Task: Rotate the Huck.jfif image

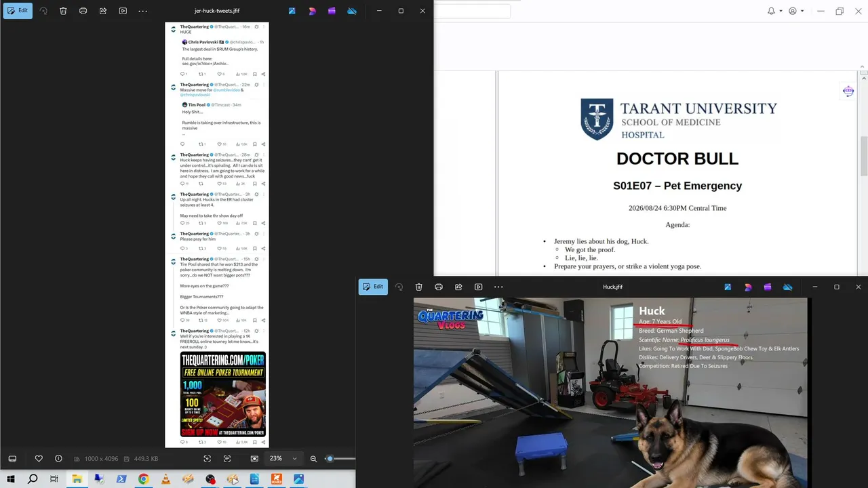Action: [x=399, y=287]
